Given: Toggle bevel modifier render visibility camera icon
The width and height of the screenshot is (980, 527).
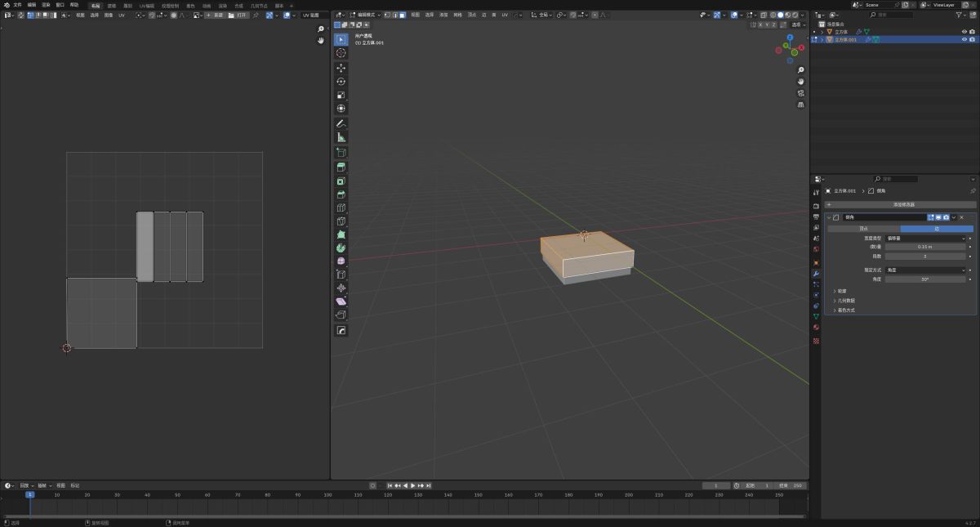Looking at the screenshot, I should [946, 217].
